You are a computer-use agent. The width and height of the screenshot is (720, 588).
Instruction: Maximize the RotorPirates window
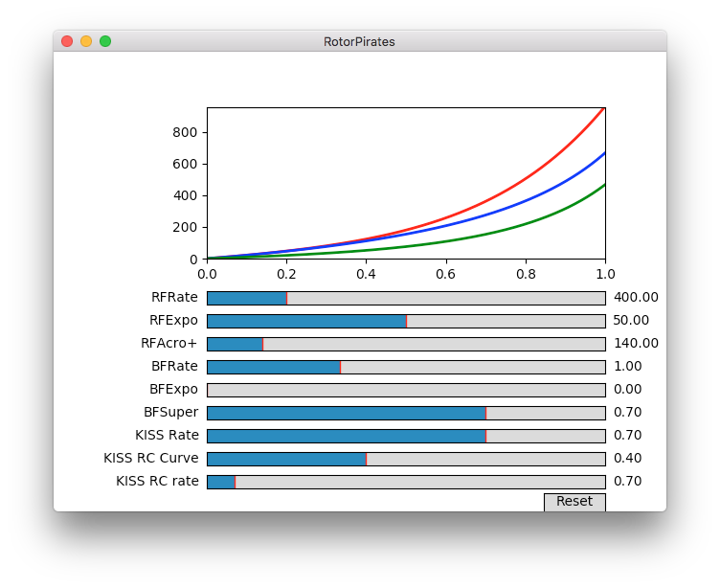click(x=105, y=41)
